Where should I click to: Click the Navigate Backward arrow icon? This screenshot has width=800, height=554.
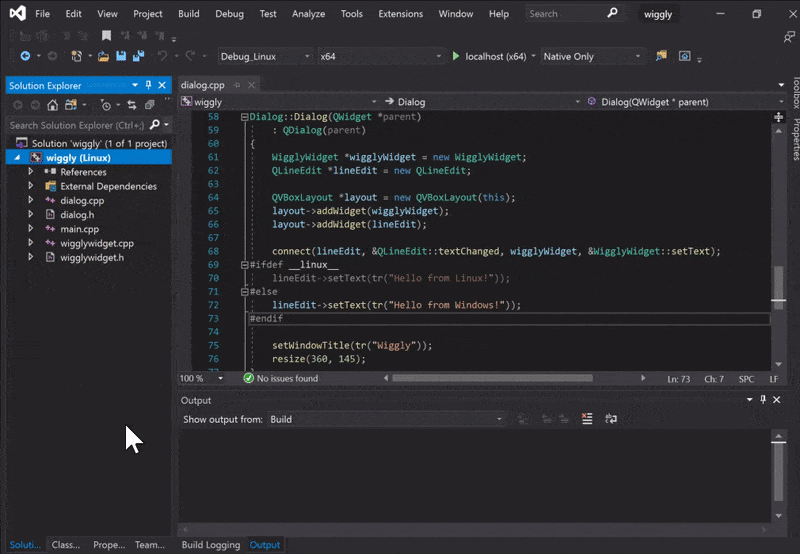click(x=25, y=56)
